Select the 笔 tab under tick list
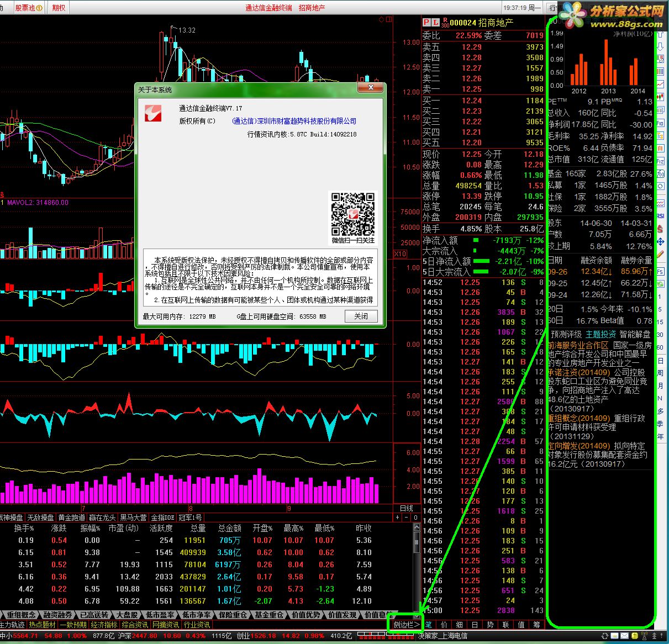669x644 pixels. [x=429, y=625]
